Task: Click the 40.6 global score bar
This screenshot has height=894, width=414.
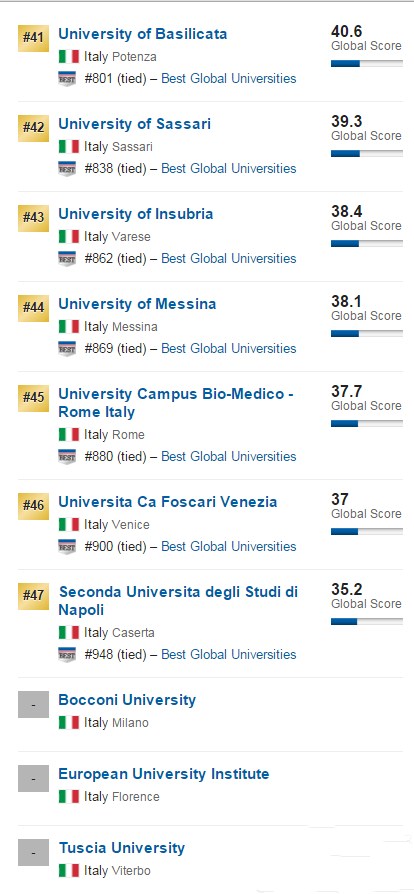Action: click(x=367, y=64)
